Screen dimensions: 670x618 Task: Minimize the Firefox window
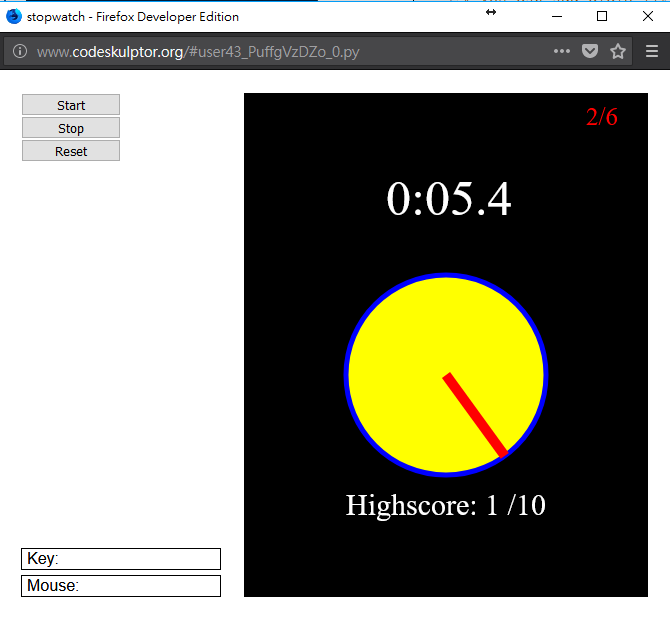tap(555, 16)
